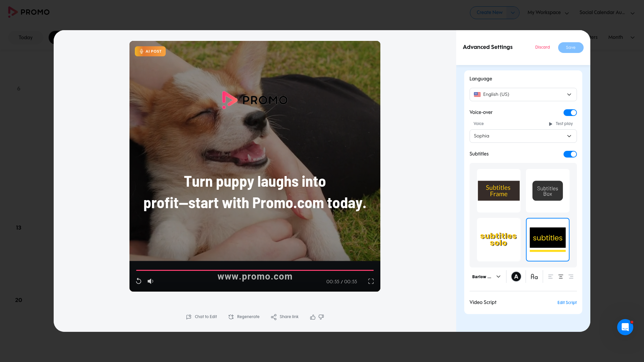Click the Create New button
The height and width of the screenshot is (362, 644).
tap(489, 13)
